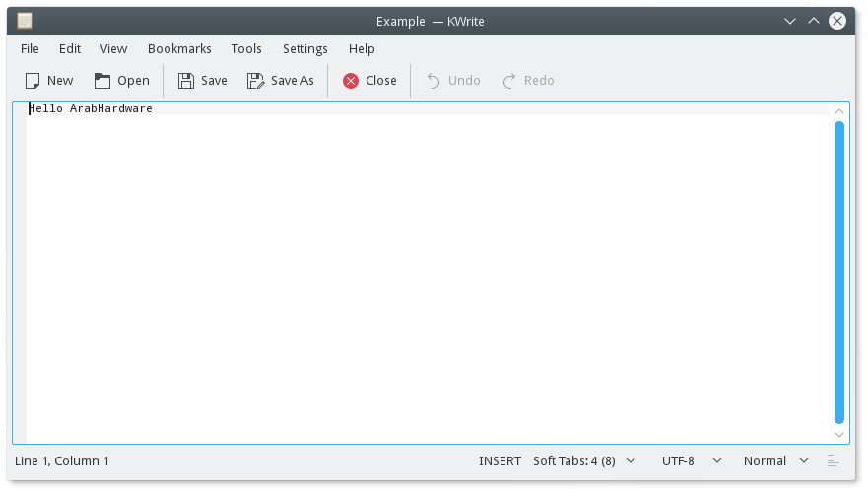The image size is (868, 493).
Task: Open the Bookmarks menu
Action: coord(179,49)
